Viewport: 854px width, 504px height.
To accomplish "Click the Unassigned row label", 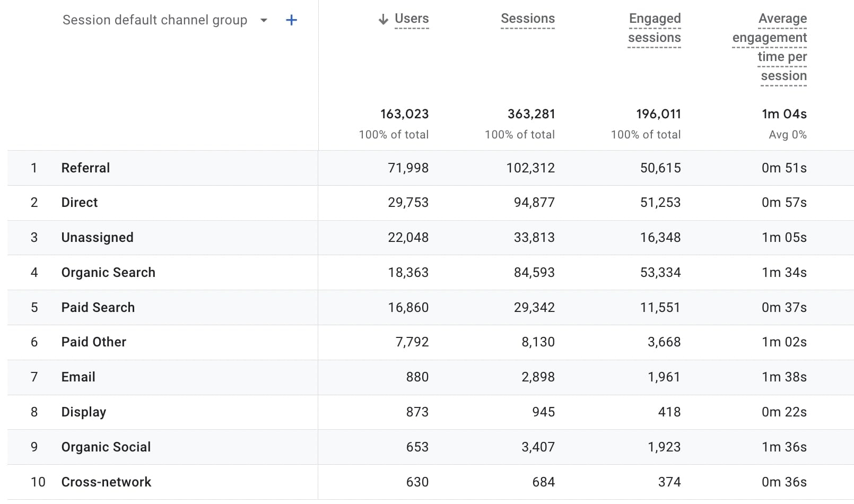I will (x=97, y=237).
